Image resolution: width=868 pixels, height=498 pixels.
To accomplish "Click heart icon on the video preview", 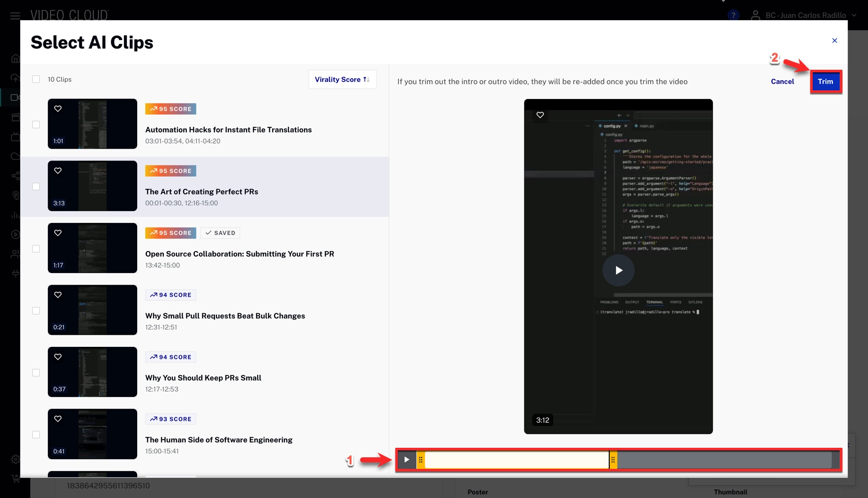I will (540, 115).
